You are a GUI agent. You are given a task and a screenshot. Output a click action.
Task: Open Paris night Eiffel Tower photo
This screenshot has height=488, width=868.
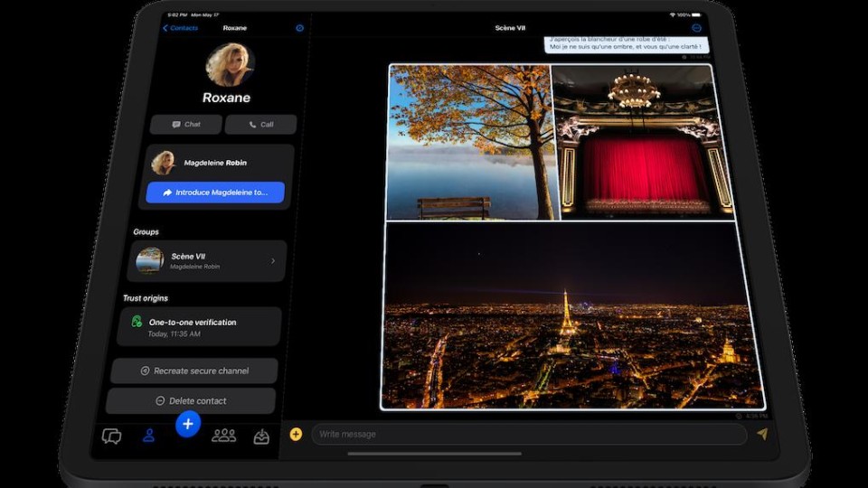[571, 315]
